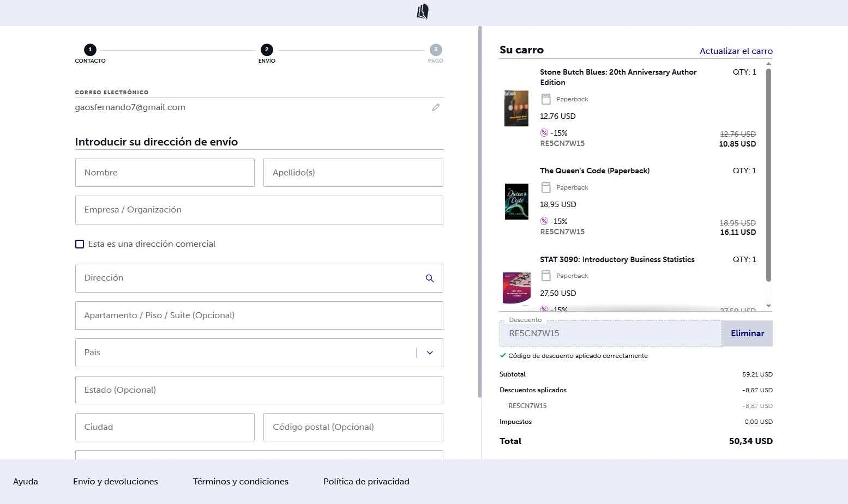Open the Stone Butch Blues cover thumbnail
The width and height of the screenshot is (848, 504).
pos(516,108)
